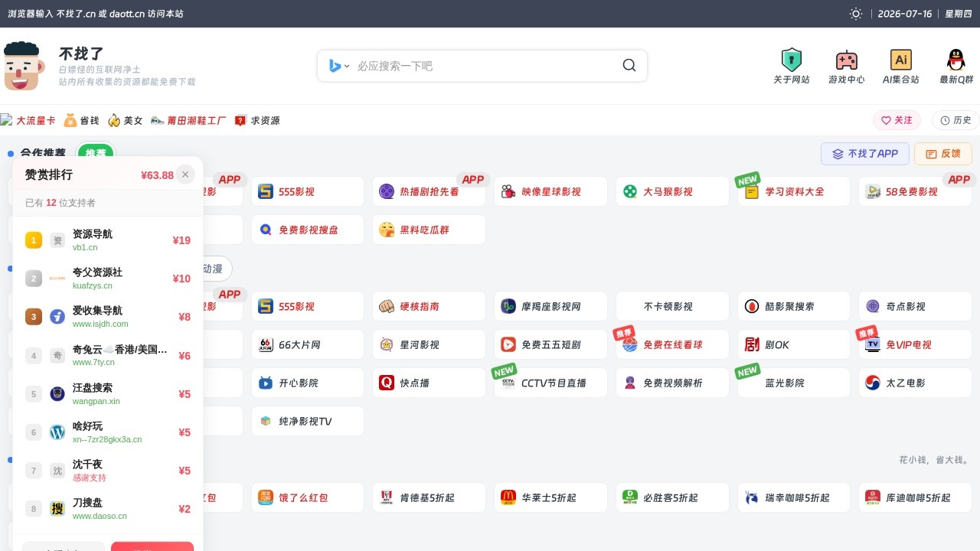Click 华莱士5折起 icon

[x=508, y=497]
